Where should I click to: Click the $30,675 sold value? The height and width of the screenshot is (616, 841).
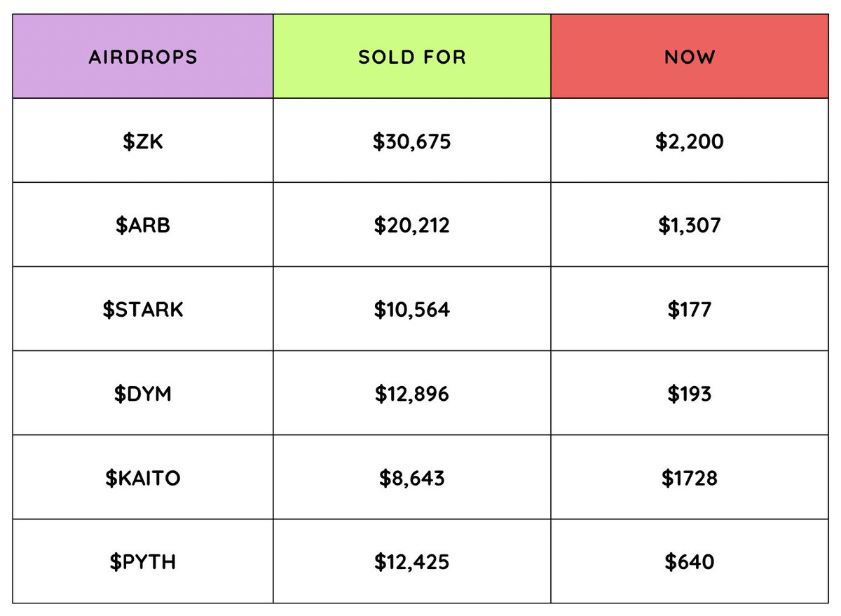(x=412, y=142)
